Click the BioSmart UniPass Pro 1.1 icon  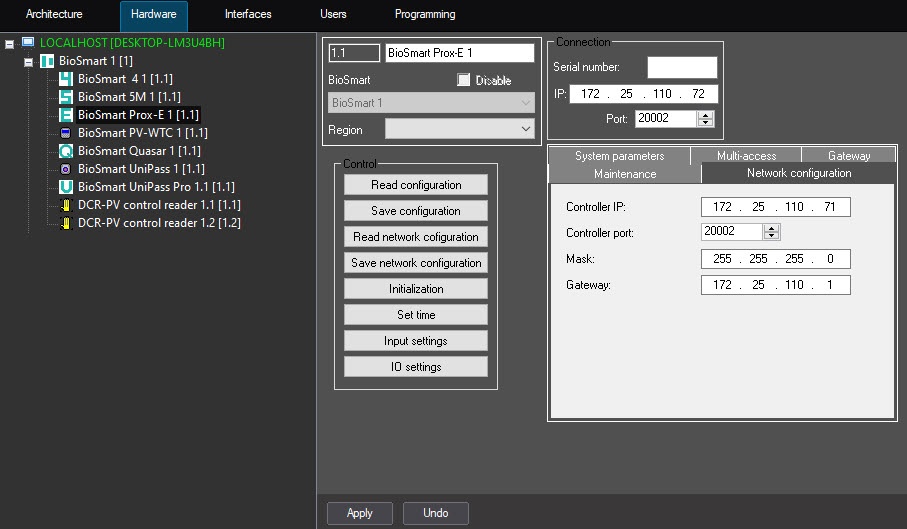pos(66,187)
